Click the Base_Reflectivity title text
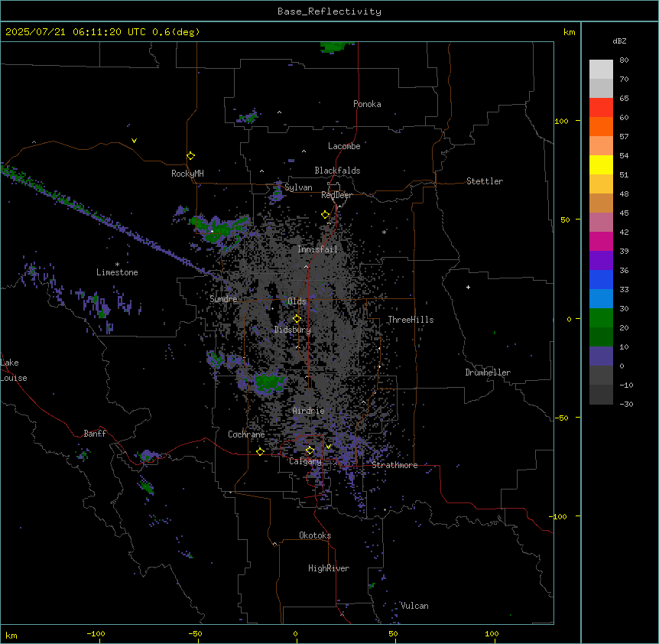 point(329,11)
